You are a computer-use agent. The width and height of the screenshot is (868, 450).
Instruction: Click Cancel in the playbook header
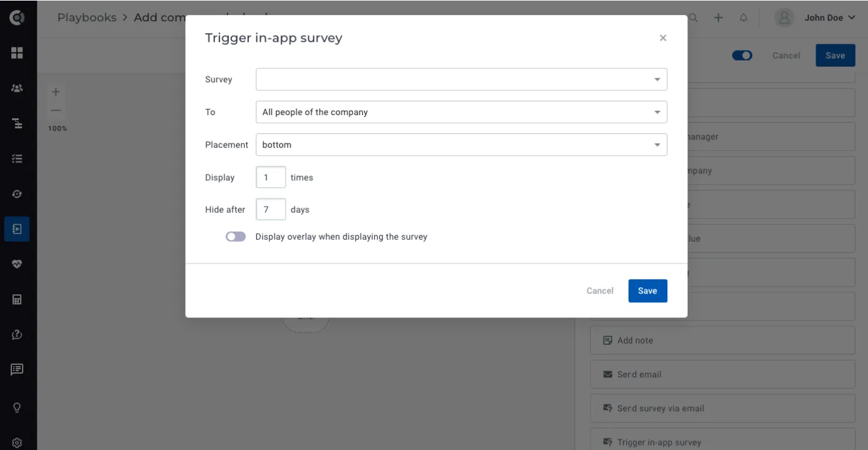[x=786, y=56]
